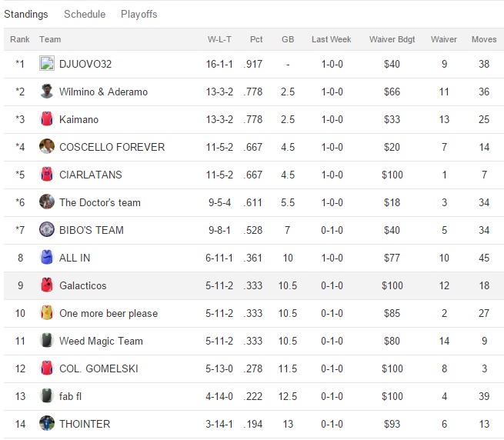Click the Moves column header

point(484,39)
